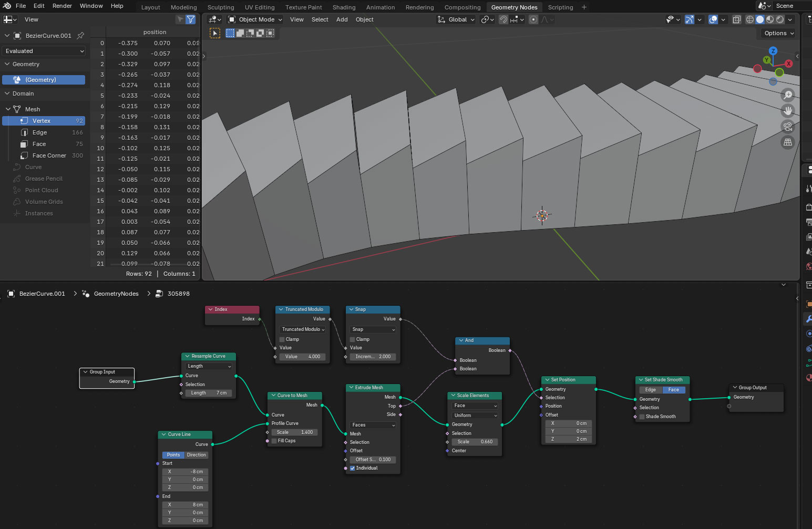Screen dimensions: 812x529
Task: Click Edge button in Set Shade Smooth
Action: click(x=651, y=390)
